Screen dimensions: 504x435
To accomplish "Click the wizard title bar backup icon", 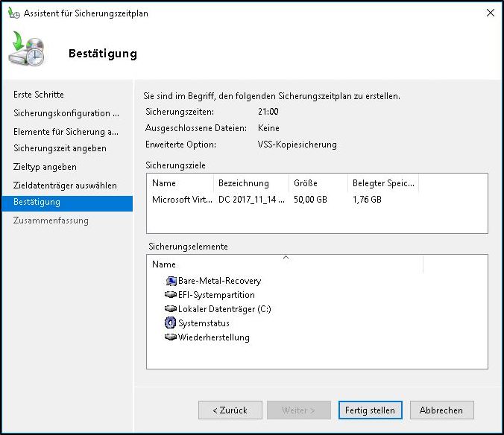I will point(14,13).
